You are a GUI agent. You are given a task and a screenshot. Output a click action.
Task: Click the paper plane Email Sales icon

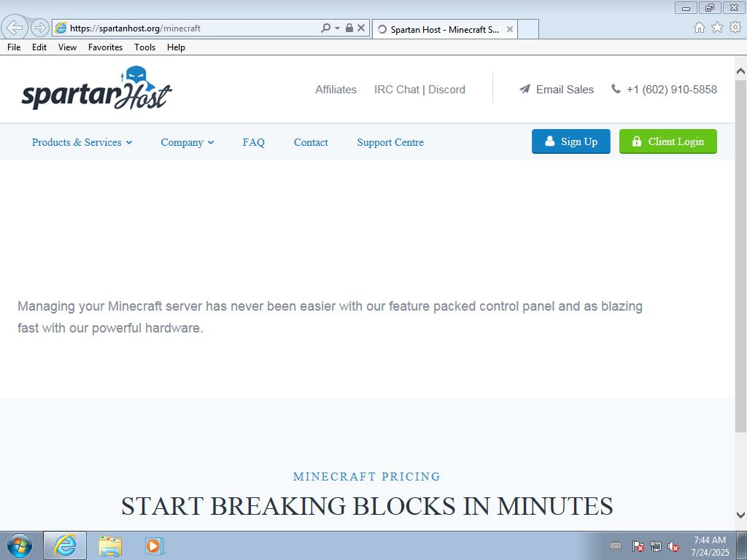(525, 89)
